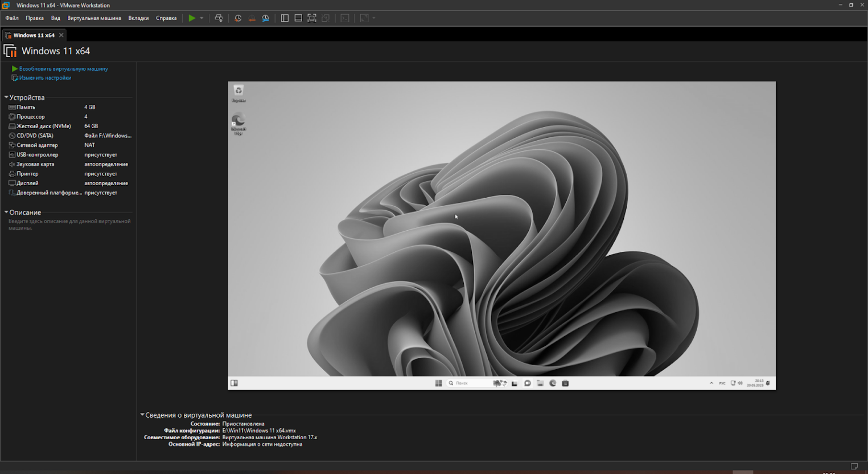
Task: Click the chat icon in VM taskbar
Action: click(528, 383)
